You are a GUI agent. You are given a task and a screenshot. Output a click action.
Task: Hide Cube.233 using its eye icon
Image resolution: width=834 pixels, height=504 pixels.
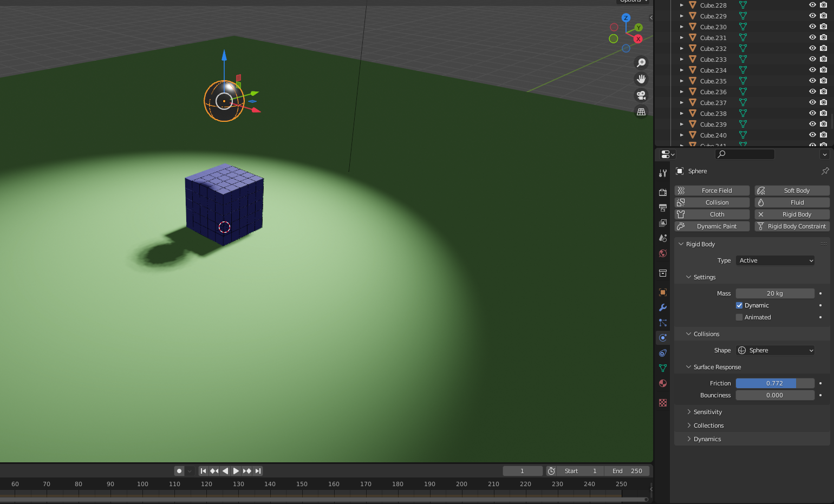click(x=812, y=59)
